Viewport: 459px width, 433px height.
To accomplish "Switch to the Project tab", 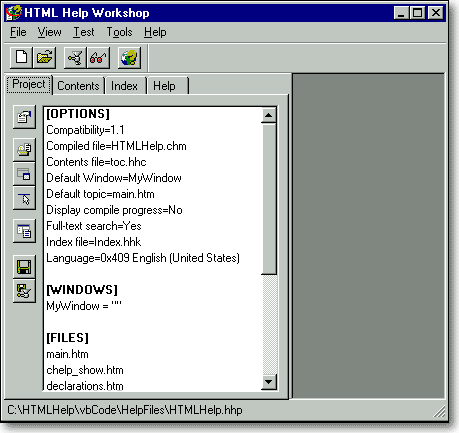I will 29,84.
